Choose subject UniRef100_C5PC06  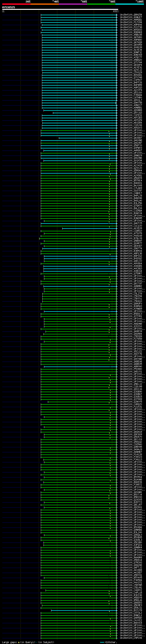131,638
